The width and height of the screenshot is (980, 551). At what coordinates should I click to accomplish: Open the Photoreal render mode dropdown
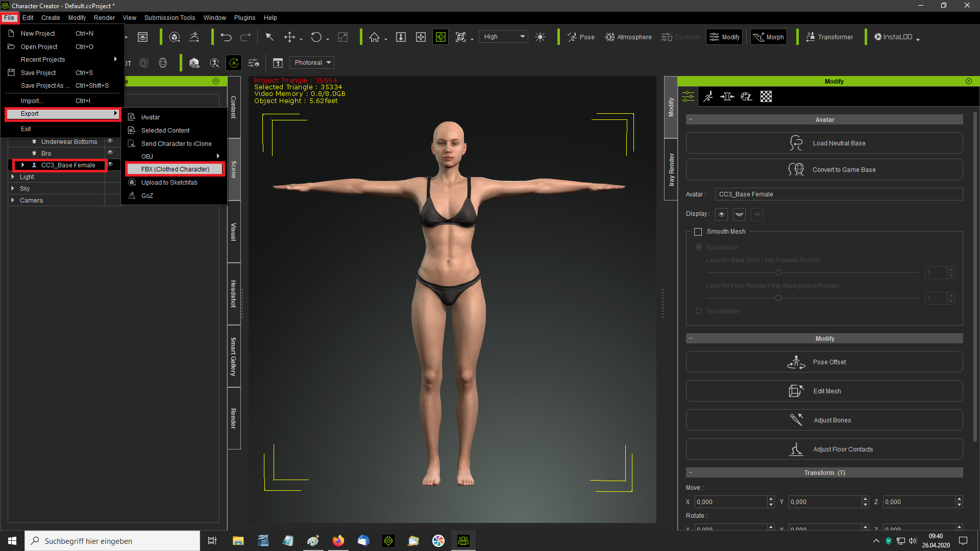[x=312, y=63]
